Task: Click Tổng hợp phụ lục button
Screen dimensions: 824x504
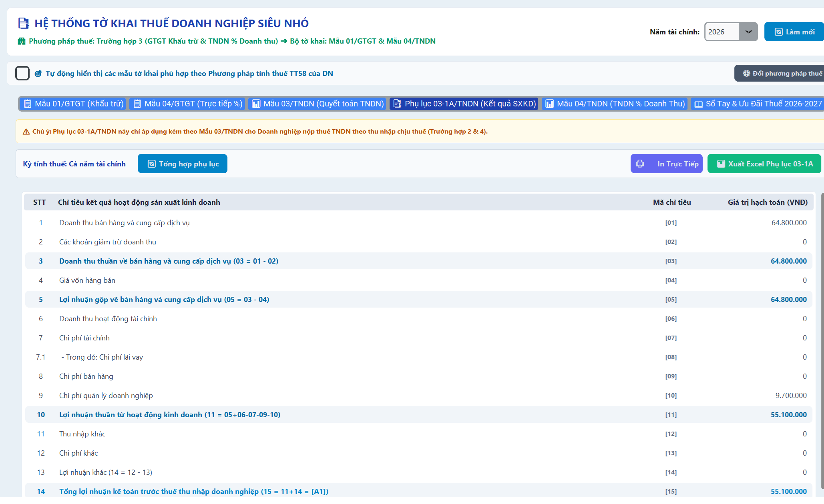Action: pyautogui.click(x=183, y=164)
